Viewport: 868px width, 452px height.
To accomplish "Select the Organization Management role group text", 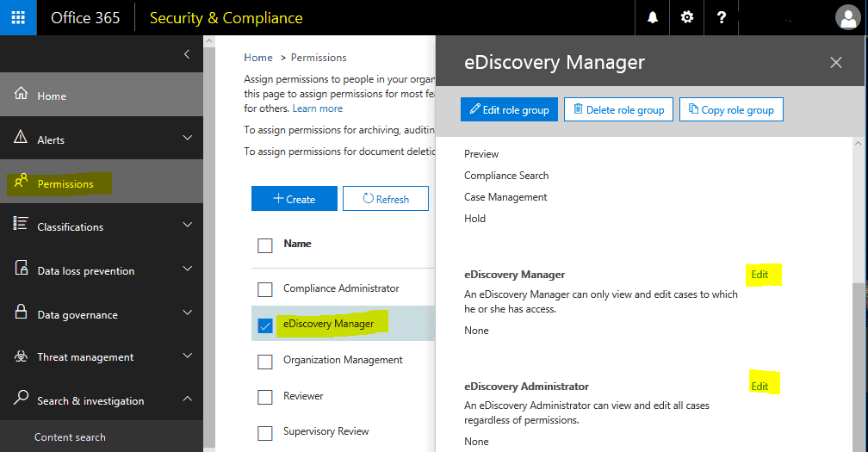I will pyautogui.click(x=344, y=360).
